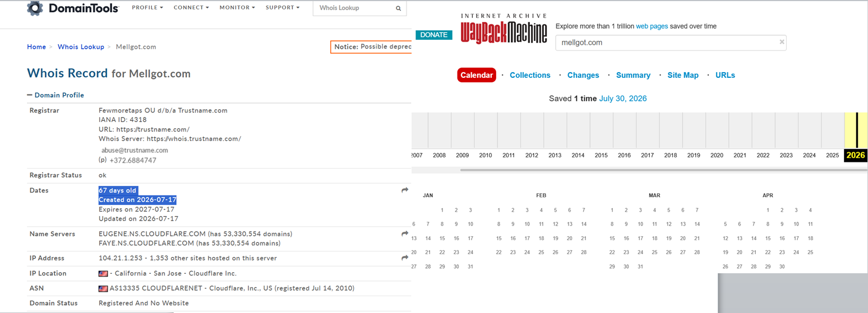868x313 pixels.
Task: Click 'Registered And No Website' status
Action: coord(144,303)
